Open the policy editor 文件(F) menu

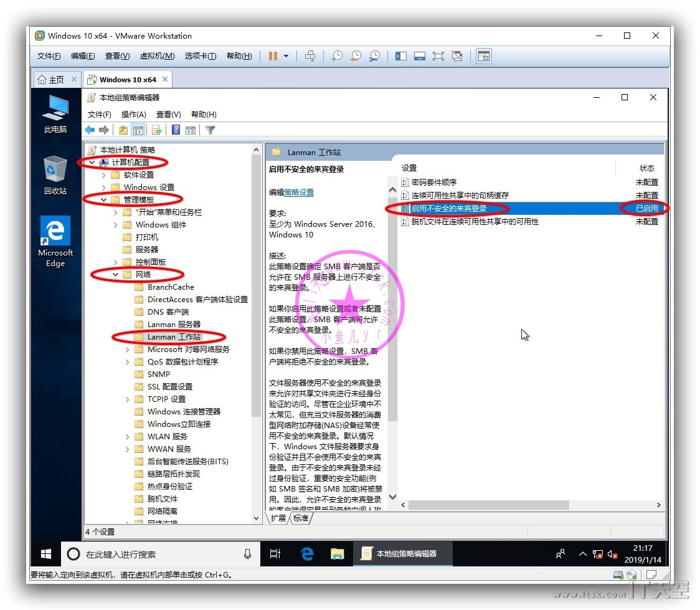click(99, 115)
